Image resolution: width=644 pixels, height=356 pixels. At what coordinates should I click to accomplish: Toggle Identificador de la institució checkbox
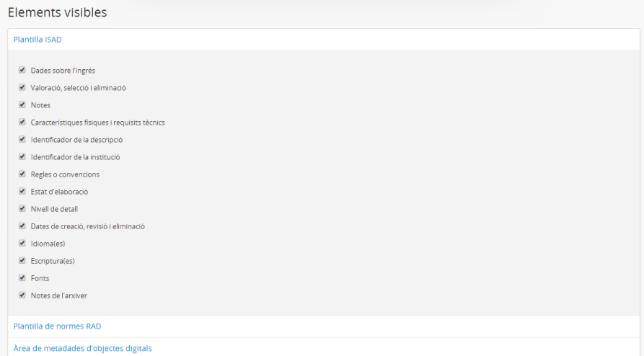(22, 156)
